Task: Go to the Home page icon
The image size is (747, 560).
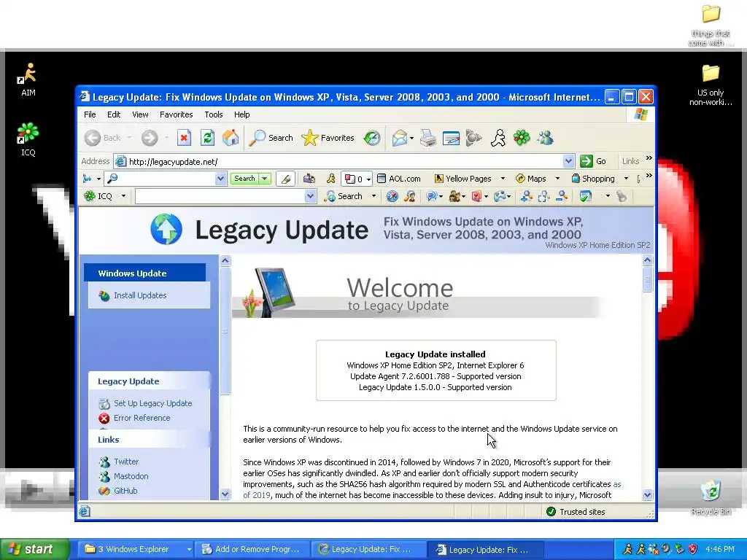Action: [x=231, y=138]
